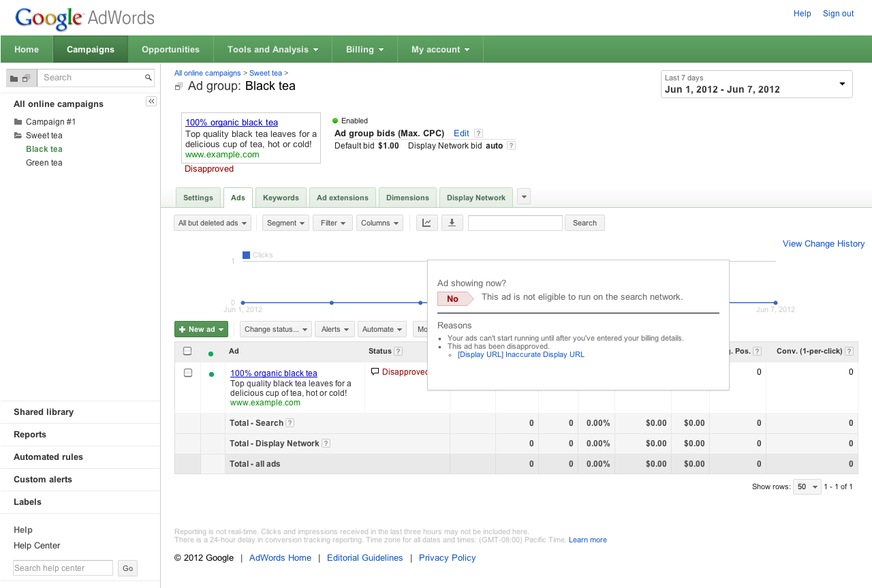Open the Columns dropdown
Screen dimensions: 872x588
[x=379, y=223]
